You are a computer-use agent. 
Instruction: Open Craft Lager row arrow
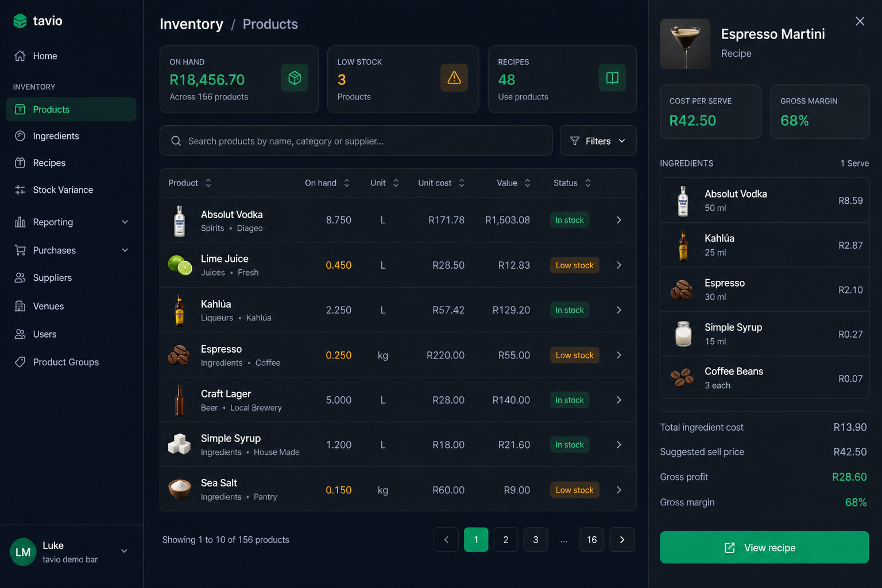619,400
